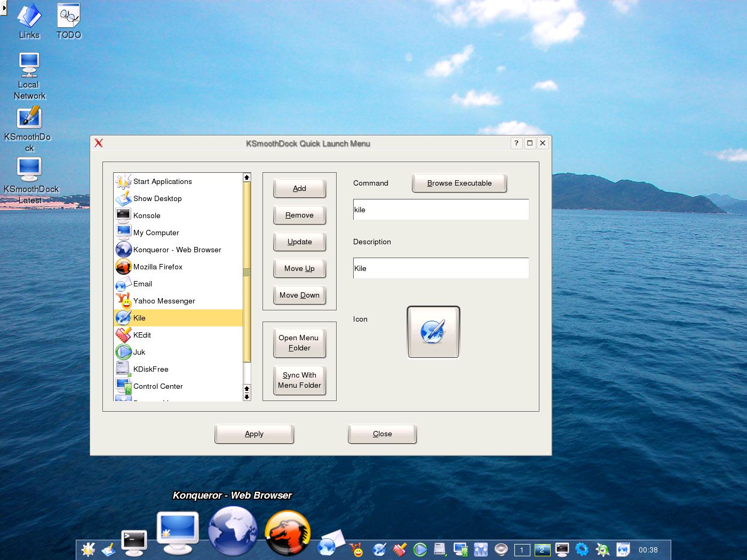This screenshot has height=560, width=747.
Task: Launch Mozilla Firefox from the dock
Action: click(x=288, y=533)
